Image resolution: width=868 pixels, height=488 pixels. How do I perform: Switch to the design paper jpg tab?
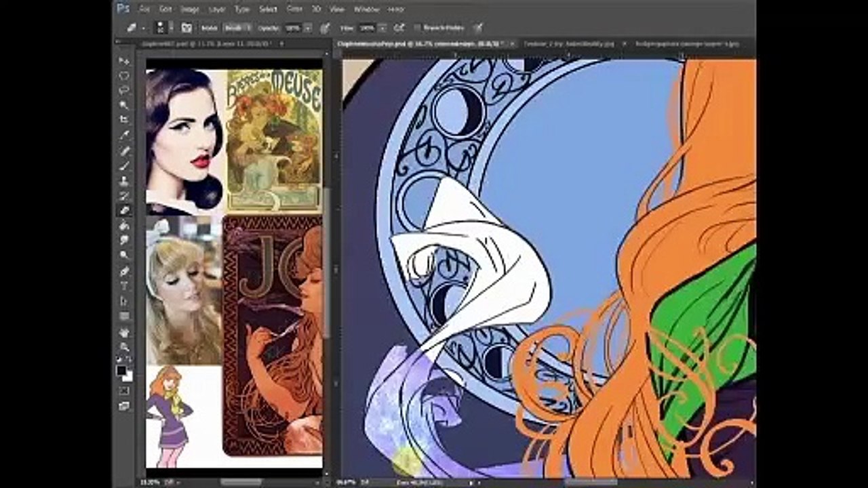[x=688, y=43]
